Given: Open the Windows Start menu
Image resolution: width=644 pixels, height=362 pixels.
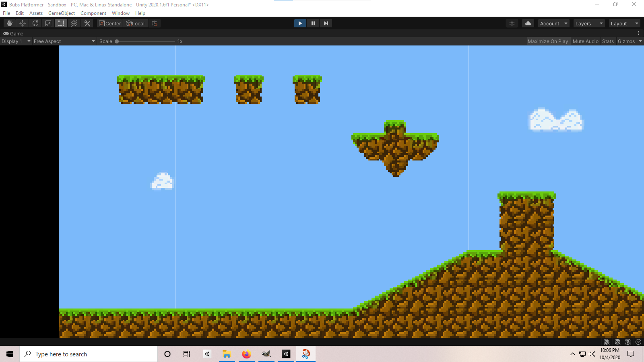Looking at the screenshot, I should 10,354.
